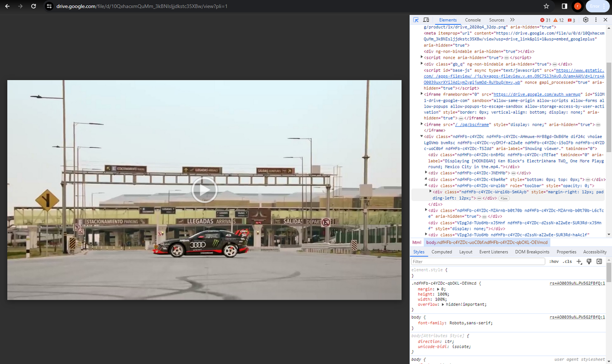Viewport: 612px width, 364px height.
Task: Open more DevTools panels via the chevron
Action: pyautogui.click(x=512, y=20)
